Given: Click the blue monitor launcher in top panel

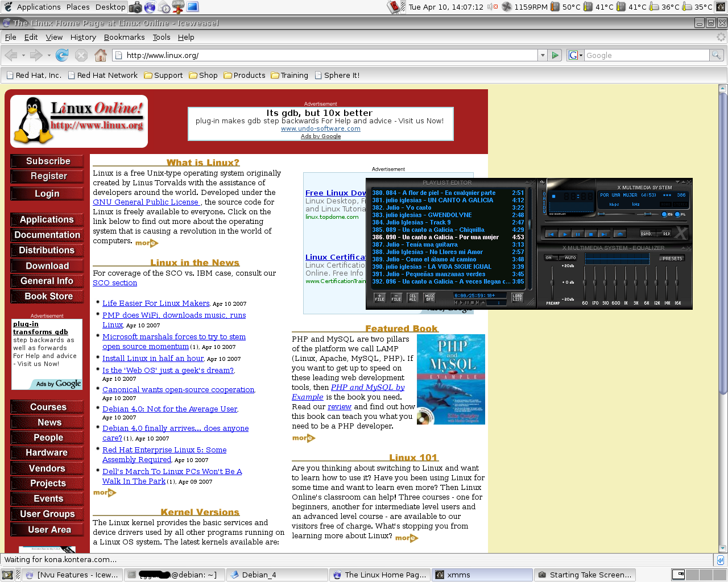Looking at the screenshot, I should pyautogui.click(x=192, y=7).
